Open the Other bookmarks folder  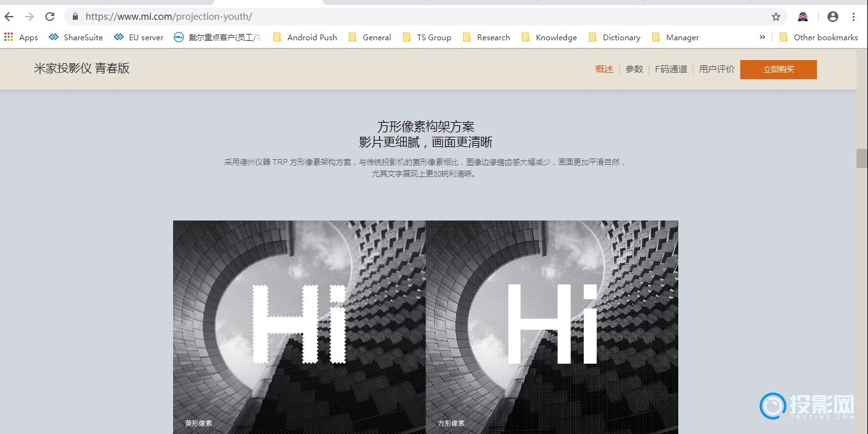tap(819, 37)
